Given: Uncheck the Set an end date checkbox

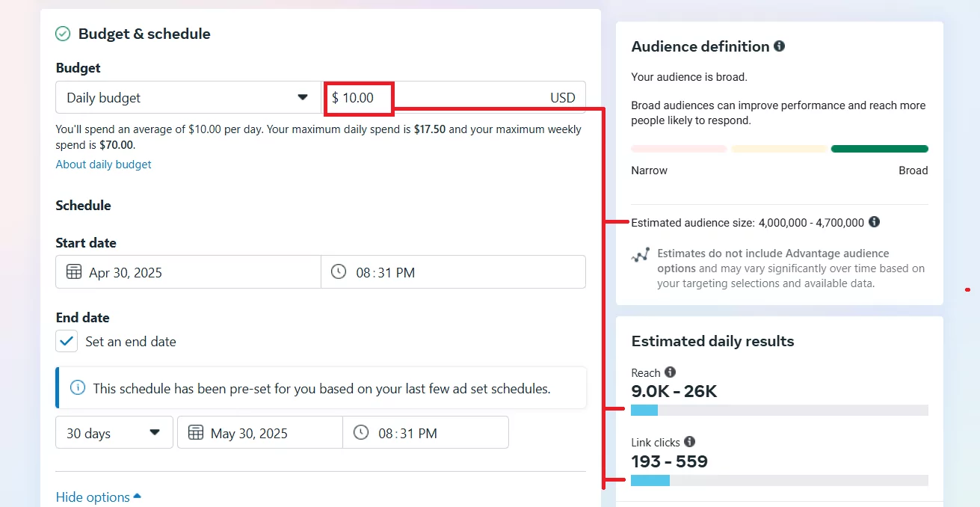Looking at the screenshot, I should click(66, 340).
